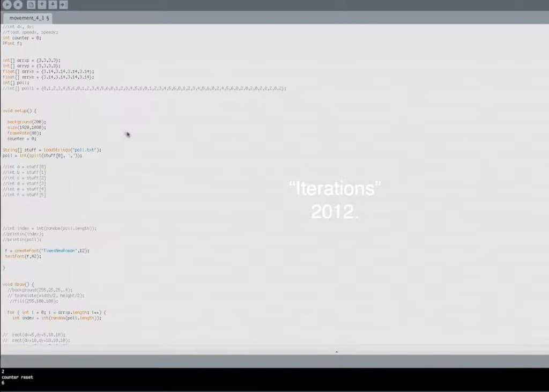Click the 'poll = int(split(stuff[0]' line
Screen dimensions: 549x392
42,156
